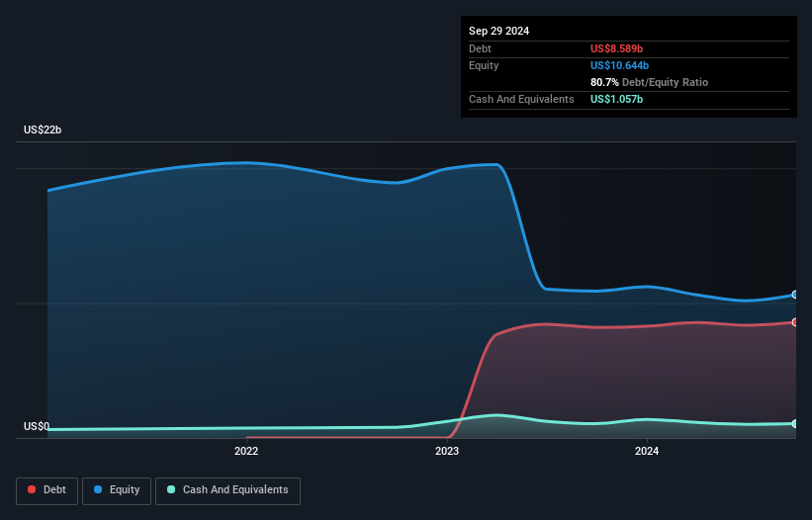Click the 2023 x-axis label
812x520 pixels.
pyautogui.click(x=447, y=451)
